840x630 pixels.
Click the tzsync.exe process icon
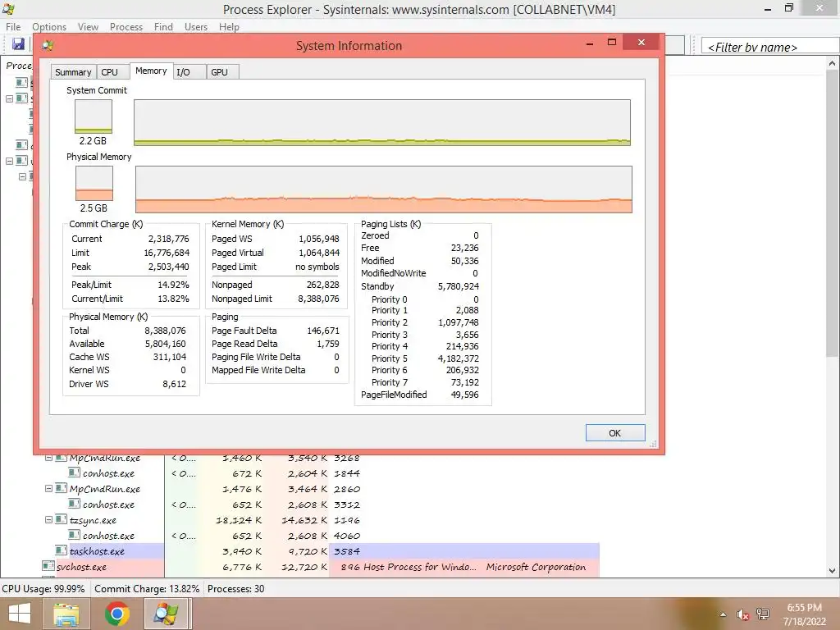[61, 519]
